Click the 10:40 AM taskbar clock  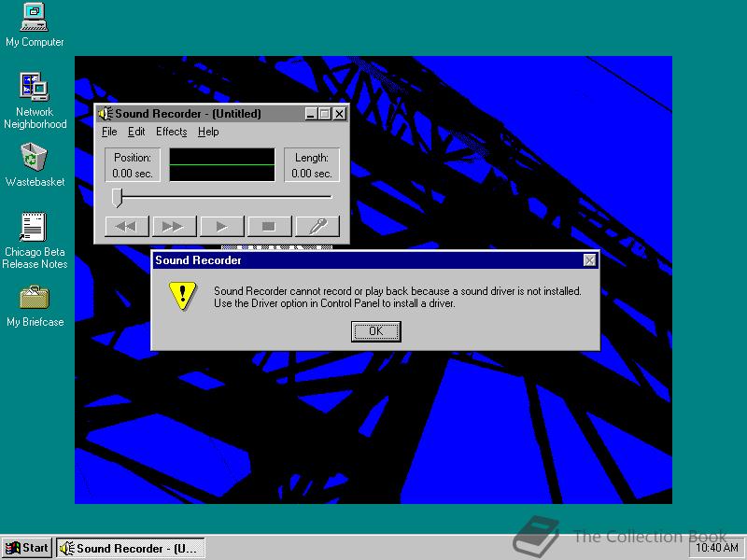[x=716, y=548]
